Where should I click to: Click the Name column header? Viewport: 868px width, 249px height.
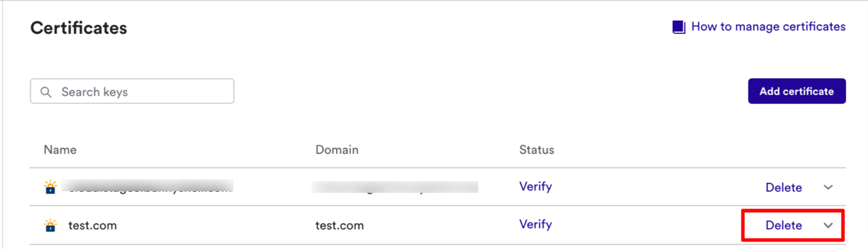coord(60,150)
